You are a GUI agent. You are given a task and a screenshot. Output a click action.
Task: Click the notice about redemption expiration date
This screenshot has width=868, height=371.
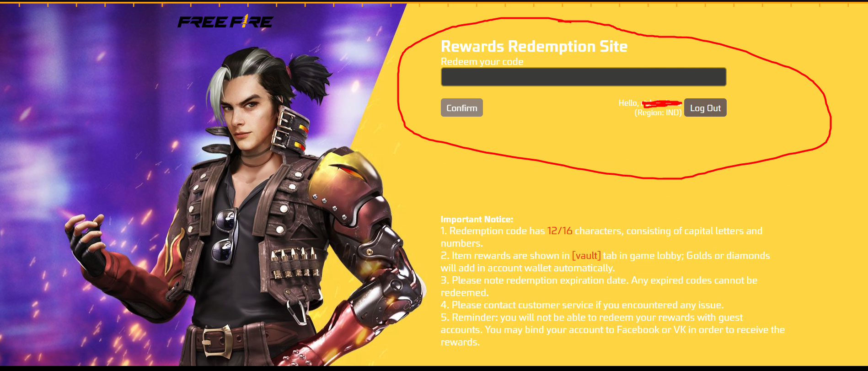pyautogui.click(x=599, y=286)
